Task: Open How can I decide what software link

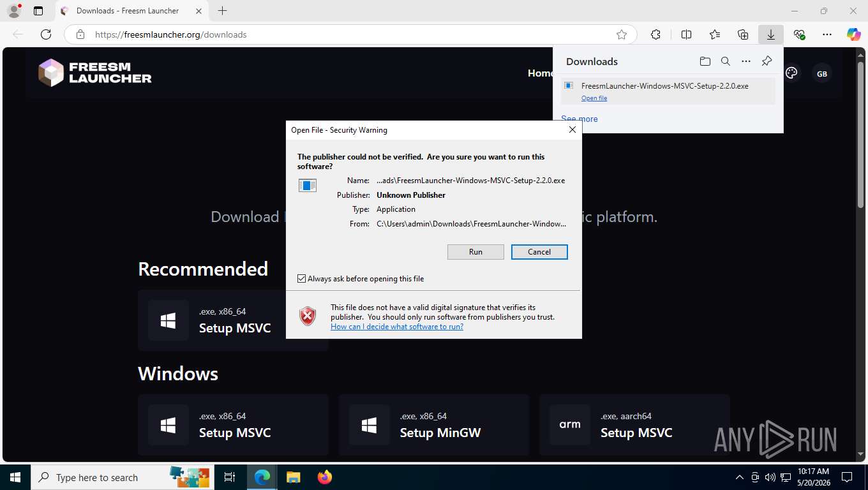Action: [x=397, y=327]
